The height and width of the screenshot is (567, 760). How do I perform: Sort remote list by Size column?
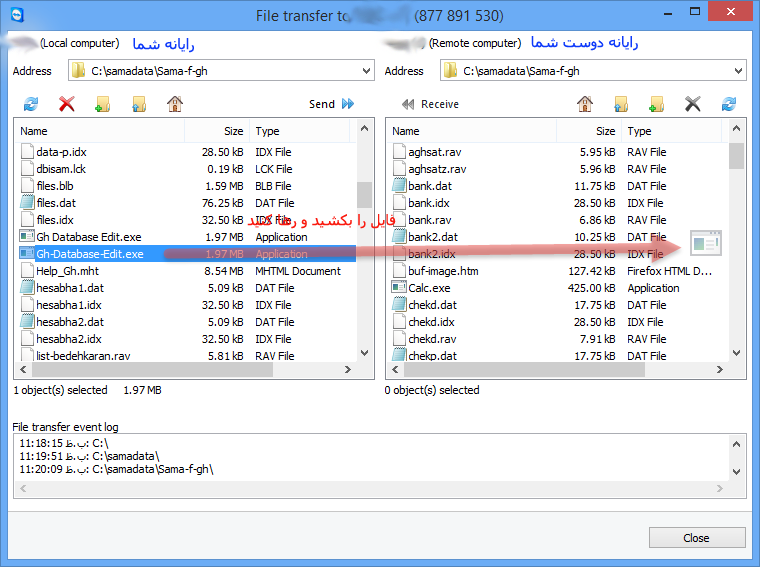click(x=589, y=131)
